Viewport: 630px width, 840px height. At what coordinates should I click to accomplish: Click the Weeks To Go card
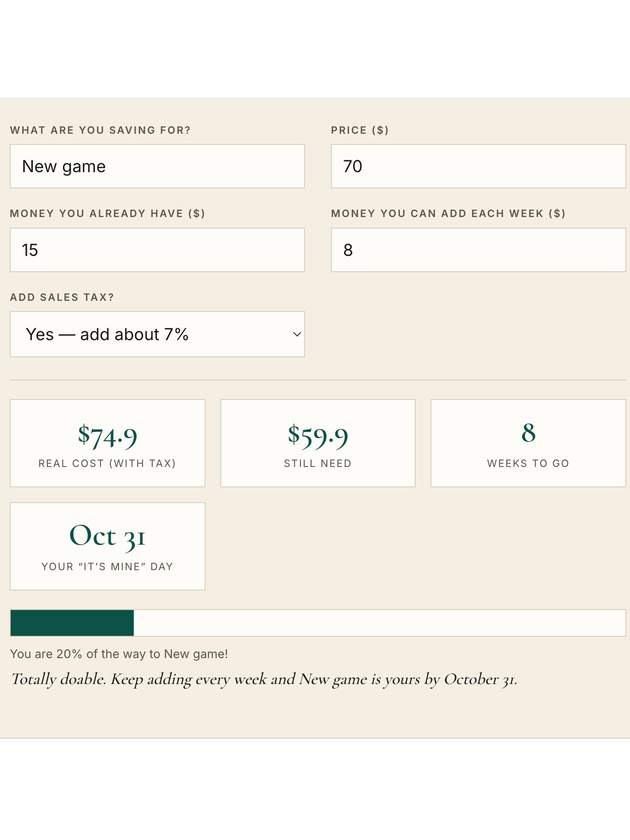click(528, 443)
